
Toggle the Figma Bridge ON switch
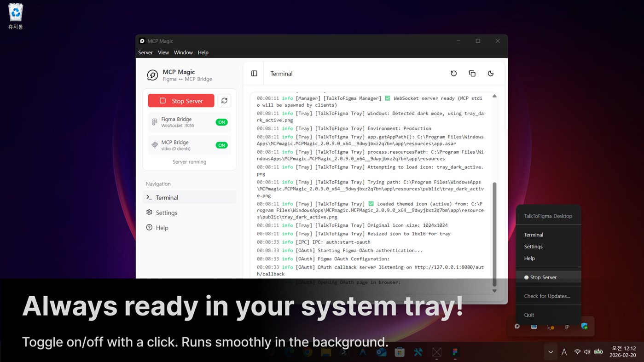[221, 122]
